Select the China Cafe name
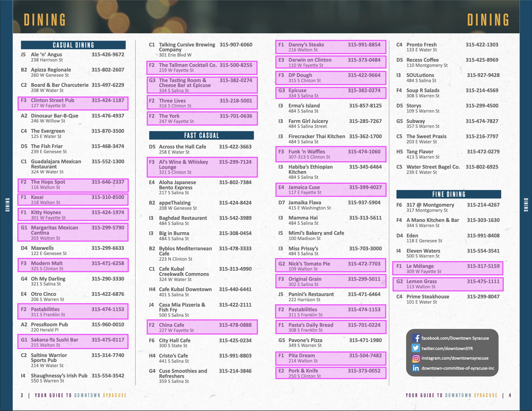Image resolution: width=532 pixels, height=411 pixels. (x=172, y=325)
